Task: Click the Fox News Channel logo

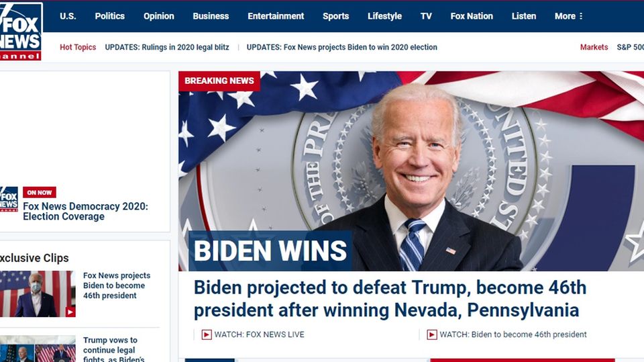Action: tap(21, 32)
